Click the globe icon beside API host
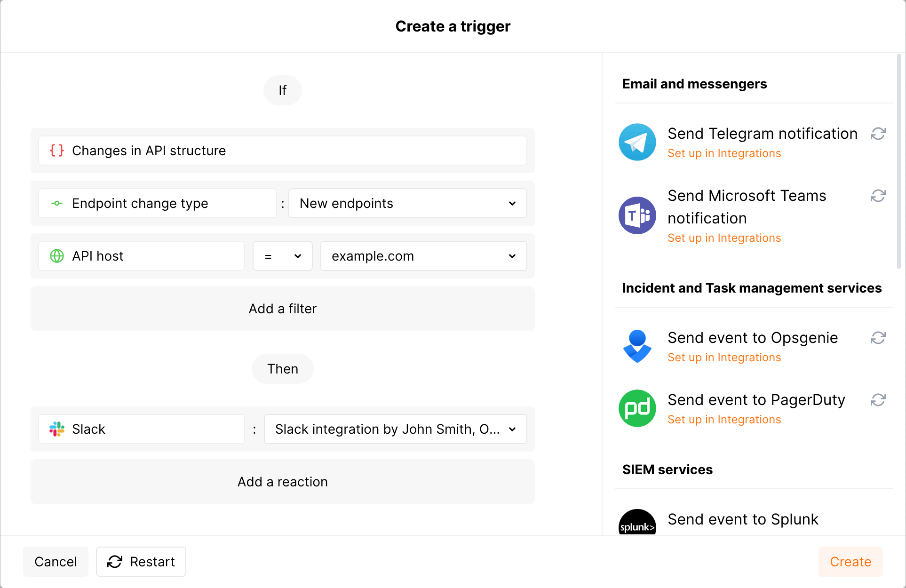The width and height of the screenshot is (906, 588). [x=56, y=256]
